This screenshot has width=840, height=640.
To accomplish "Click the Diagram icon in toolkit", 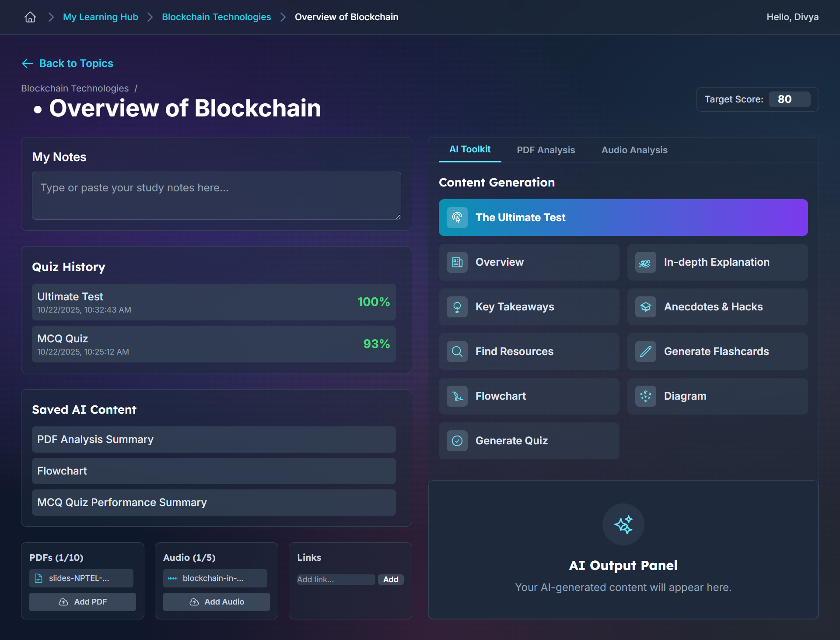I will [x=645, y=396].
